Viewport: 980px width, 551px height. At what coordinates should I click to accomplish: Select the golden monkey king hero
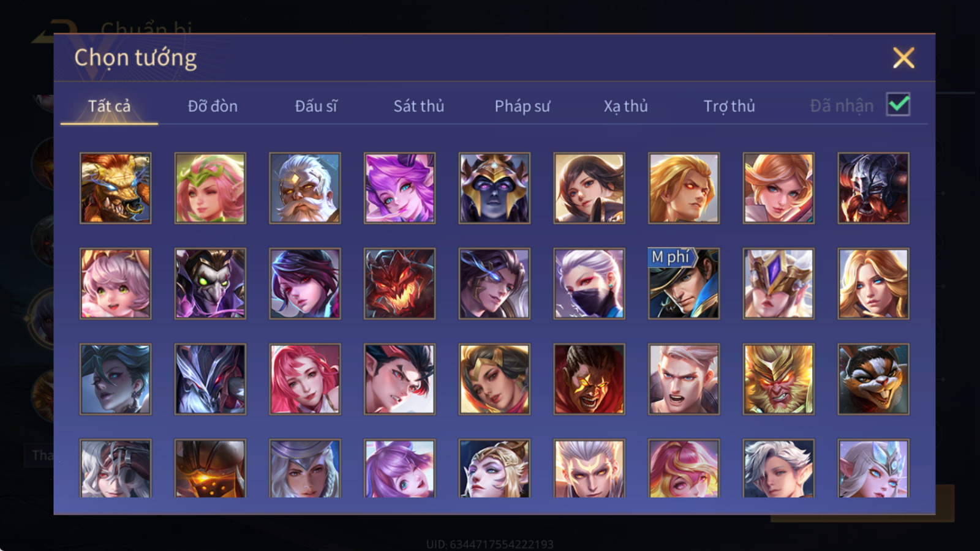778,379
